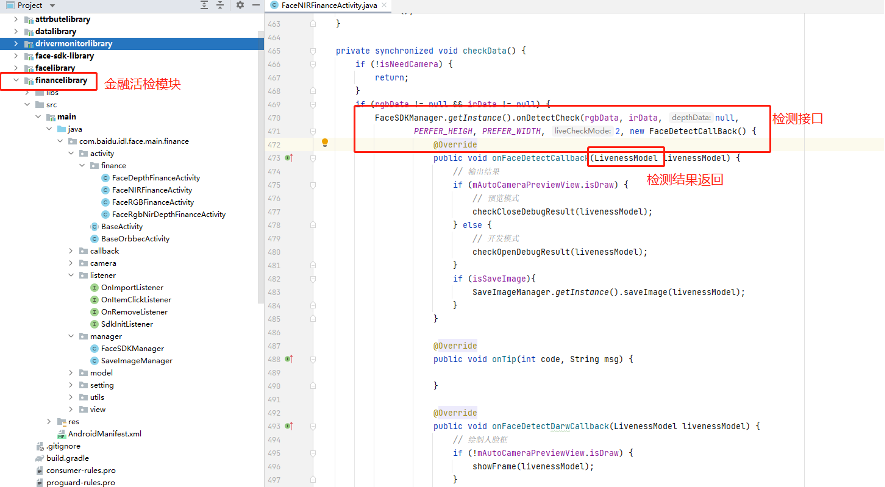Click the onTip method name

coord(504,359)
